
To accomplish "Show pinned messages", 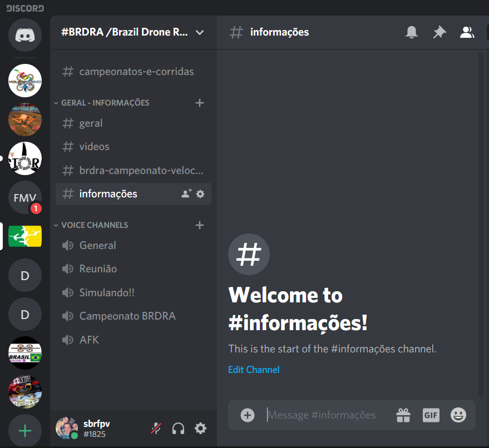I will click(x=439, y=33).
